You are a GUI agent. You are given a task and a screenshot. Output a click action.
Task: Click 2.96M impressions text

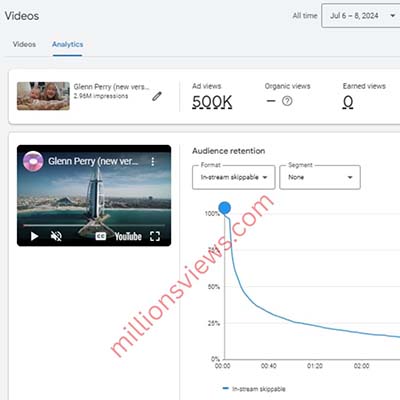click(x=101, y=96)
